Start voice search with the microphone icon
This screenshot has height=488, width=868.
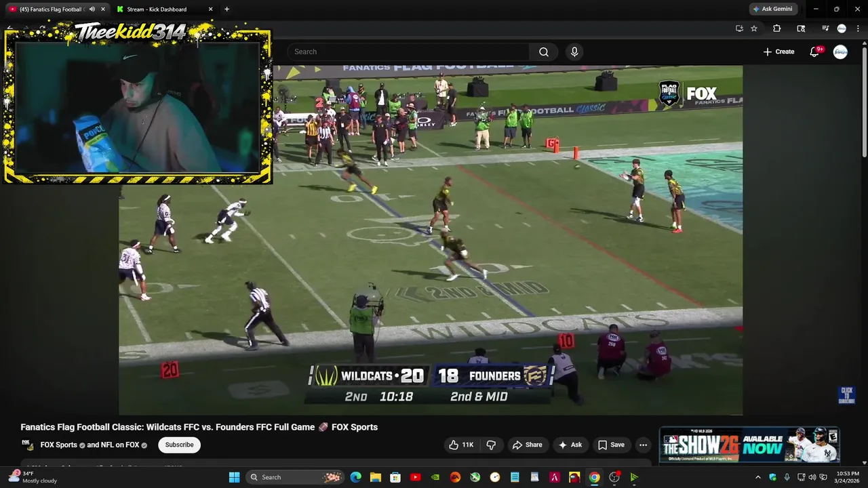(574, 52)
